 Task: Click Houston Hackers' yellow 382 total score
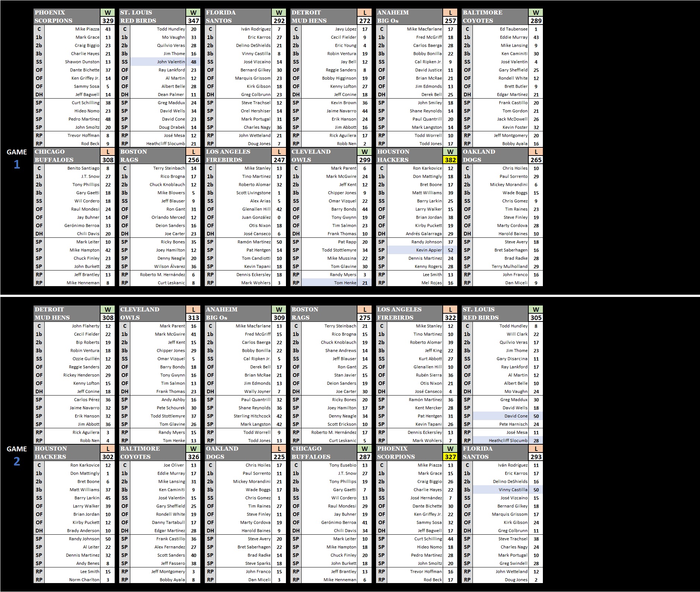(450, 160)
